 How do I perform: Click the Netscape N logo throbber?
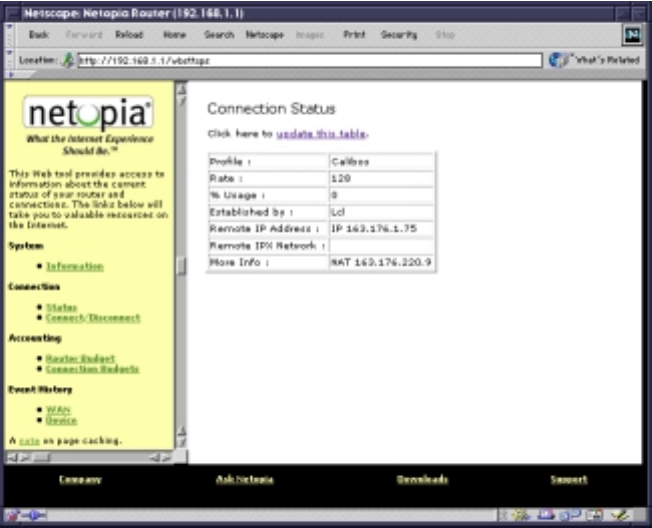pyautogui.click(x=632, y=35)
